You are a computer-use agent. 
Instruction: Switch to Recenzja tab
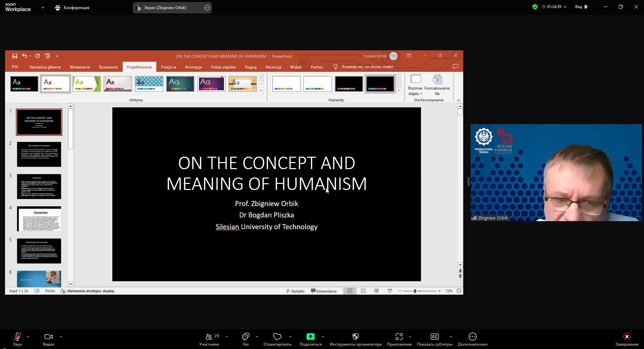click(273, 67)
